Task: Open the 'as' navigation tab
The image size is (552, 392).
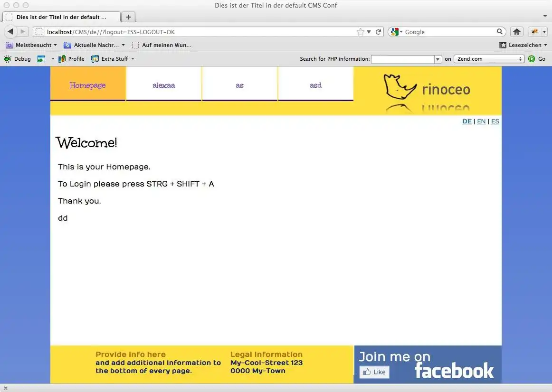Action: coord(240,84)
